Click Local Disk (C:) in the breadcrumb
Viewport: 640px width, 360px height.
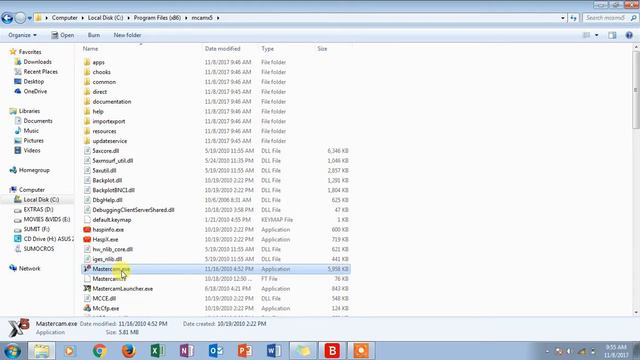pyautogui.click(x=105, y=18)
